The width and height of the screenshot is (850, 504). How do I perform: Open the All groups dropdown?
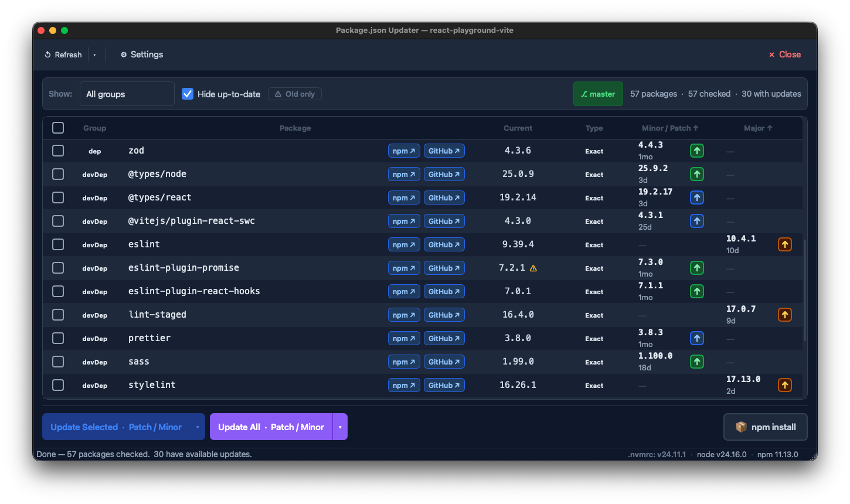point(127,94)
